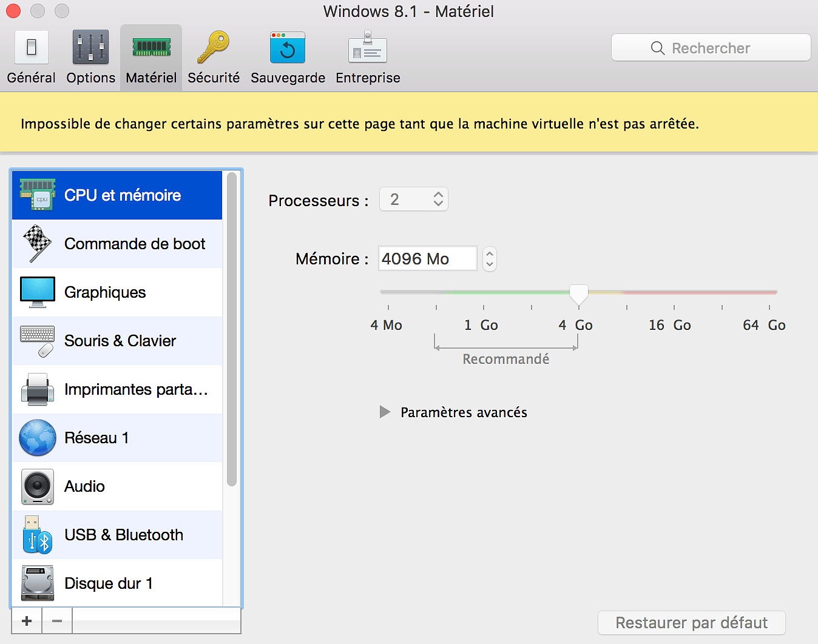Click the memory slider handle

click(x=579, y=294)
